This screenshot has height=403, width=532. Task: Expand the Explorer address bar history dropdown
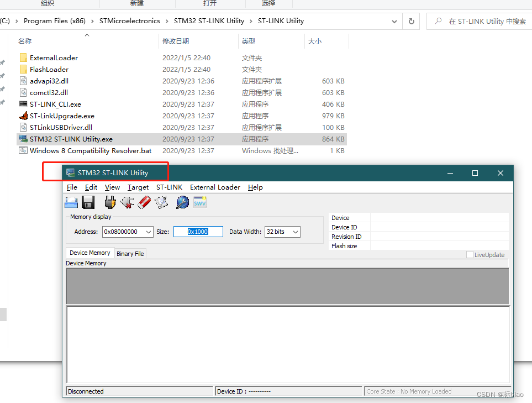(x=394, y=22)
